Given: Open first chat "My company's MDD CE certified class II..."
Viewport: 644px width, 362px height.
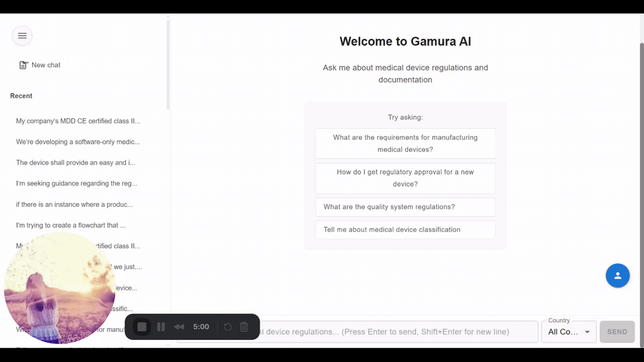Looking at the screenshot, I should click(78, 121).
